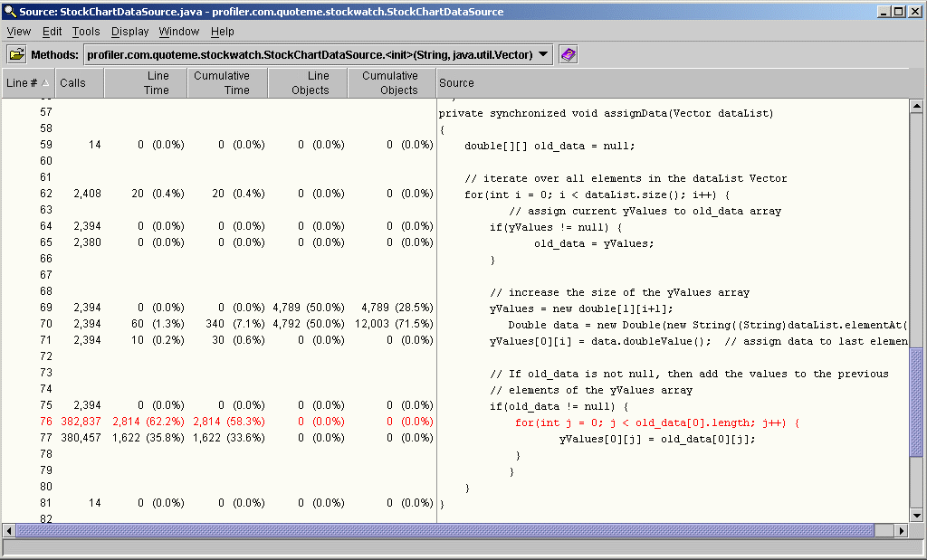This screenshot has width=927, height=560.
Task: Open the Methods dropdown list
Action: pos(543,54)
